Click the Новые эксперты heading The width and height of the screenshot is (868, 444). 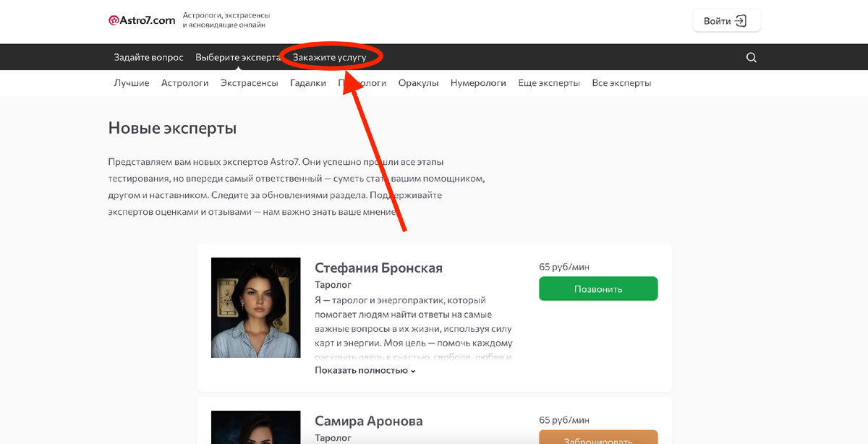pos(172,129)
